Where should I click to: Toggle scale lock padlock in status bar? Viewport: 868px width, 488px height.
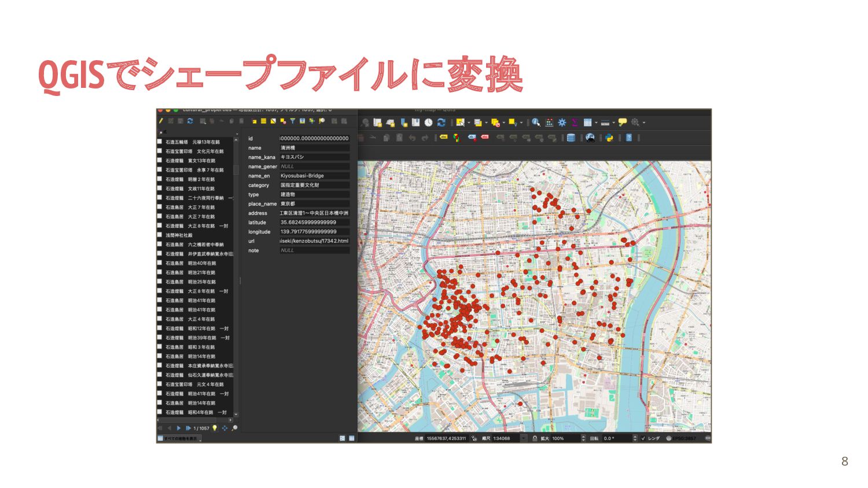[535, 438]
